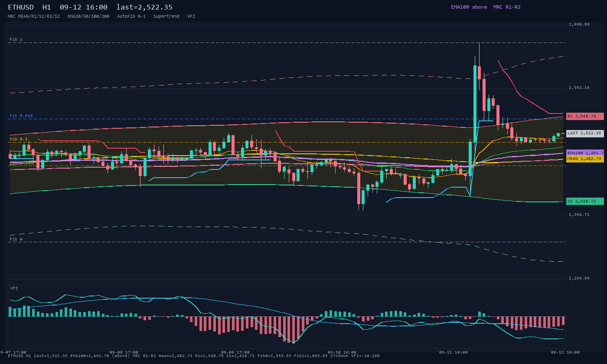Select the 'Fib 0.618' level label
The image size is (607, 364).
click(21, 116)
